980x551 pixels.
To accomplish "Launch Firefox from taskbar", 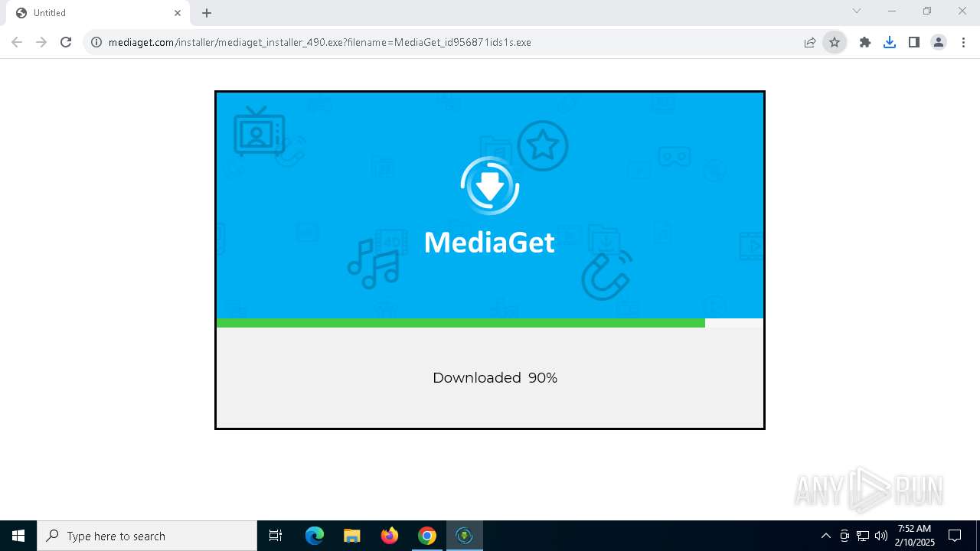I will (390, 536).
